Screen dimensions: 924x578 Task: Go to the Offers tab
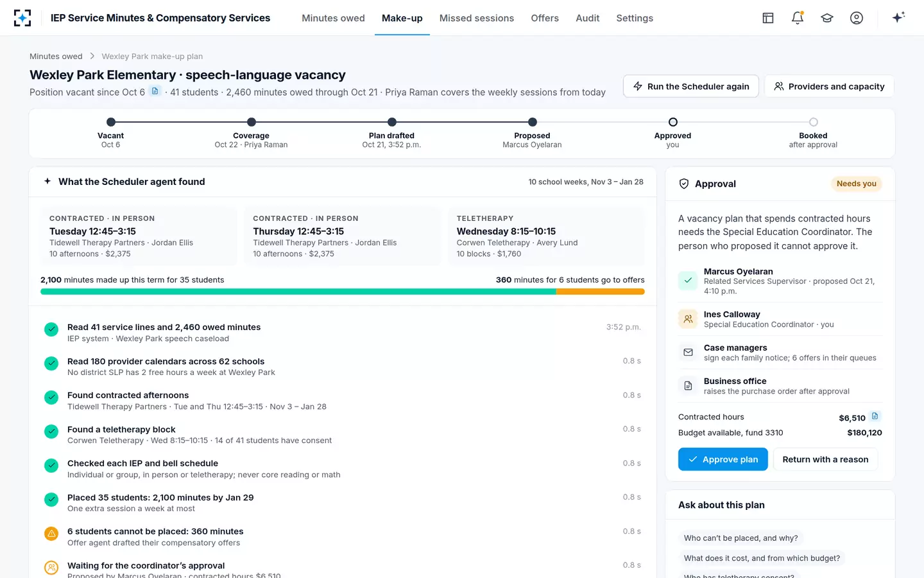545,18
